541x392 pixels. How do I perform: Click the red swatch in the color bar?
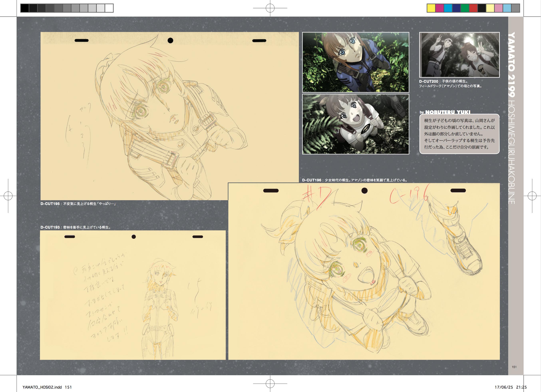tap(473, 8)
